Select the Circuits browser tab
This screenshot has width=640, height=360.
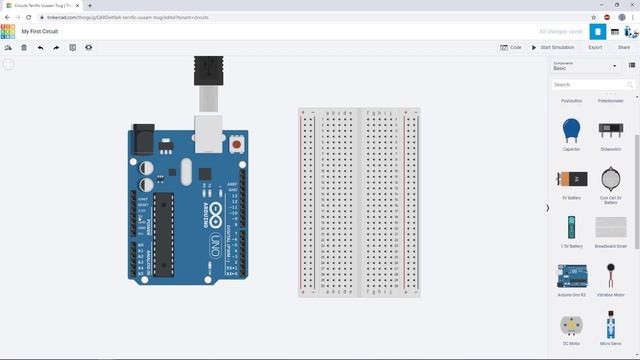[x=42, y=5]
